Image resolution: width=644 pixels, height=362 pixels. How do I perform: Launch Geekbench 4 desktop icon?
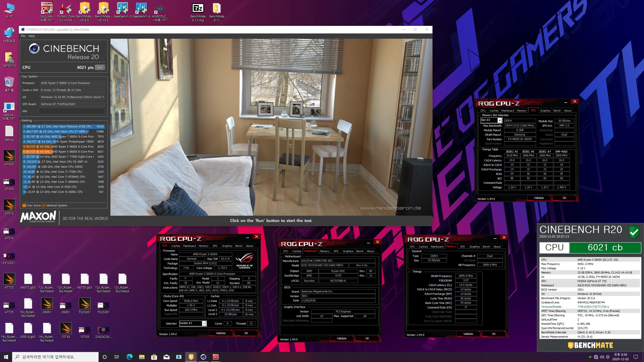click(141, 10)
